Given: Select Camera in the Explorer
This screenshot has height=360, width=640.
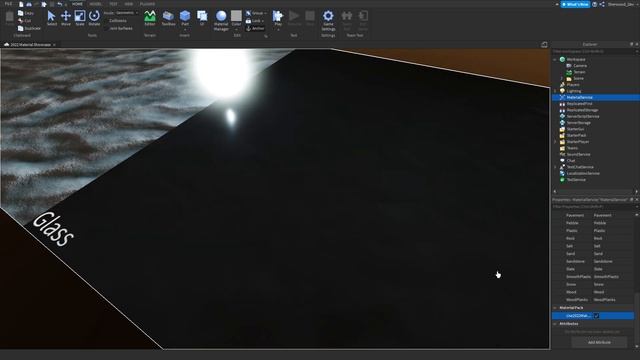Looking at the screenshot, I should click(x=580, y=66).
